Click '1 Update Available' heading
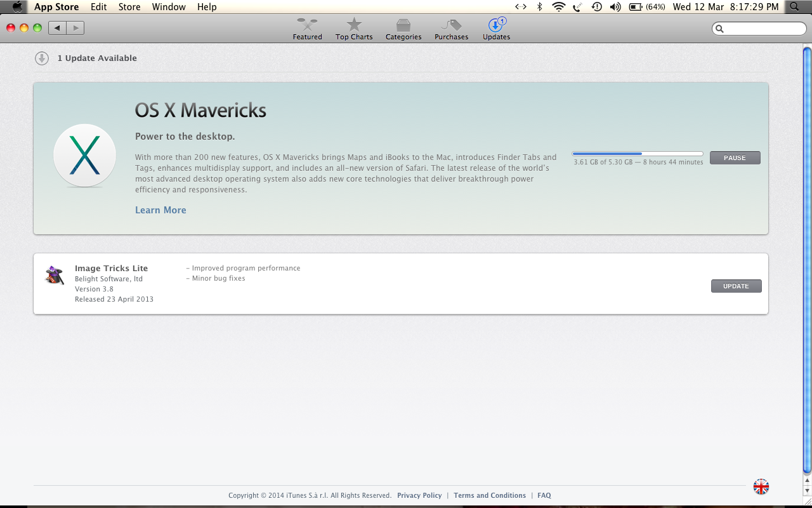812x508 pixels. 97,58
